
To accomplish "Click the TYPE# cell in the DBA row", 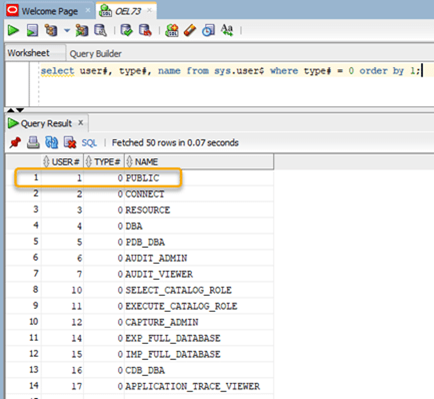I will click(104, 226).
